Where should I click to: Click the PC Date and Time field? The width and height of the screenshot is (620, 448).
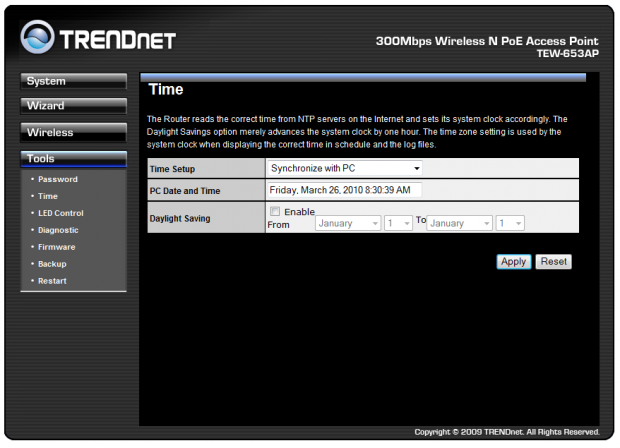[344, 190]
